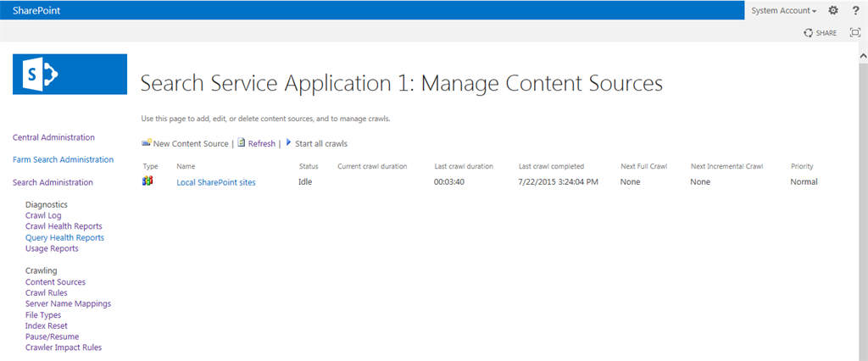Click the Refresh page icon
The image size is (868, 361).
[x=242, y=143]
